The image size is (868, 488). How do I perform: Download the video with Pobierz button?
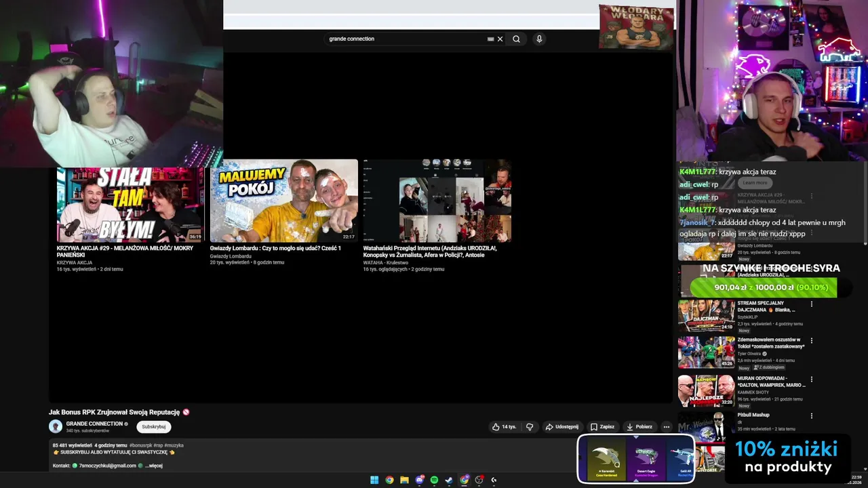(639, 427)
